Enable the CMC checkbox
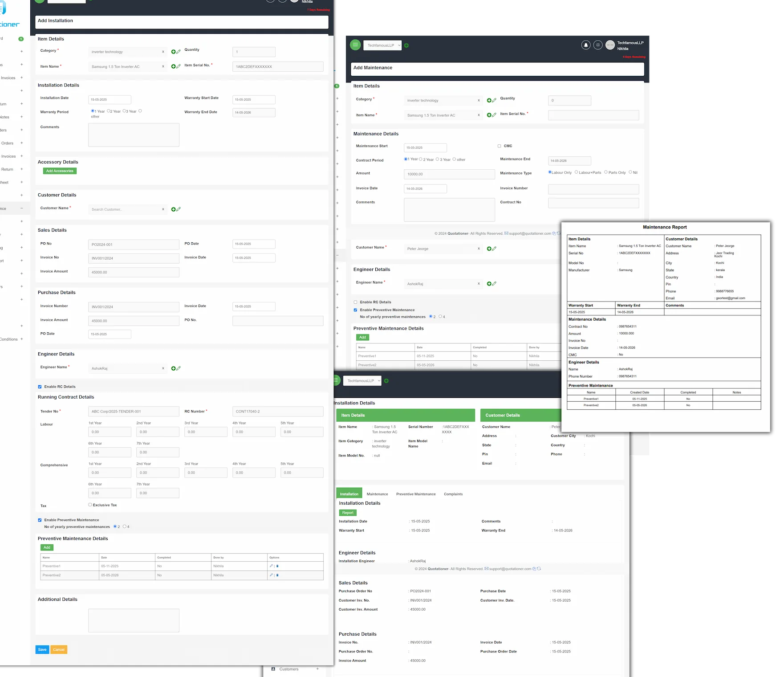784x677 pixels. tap(499, 146)
